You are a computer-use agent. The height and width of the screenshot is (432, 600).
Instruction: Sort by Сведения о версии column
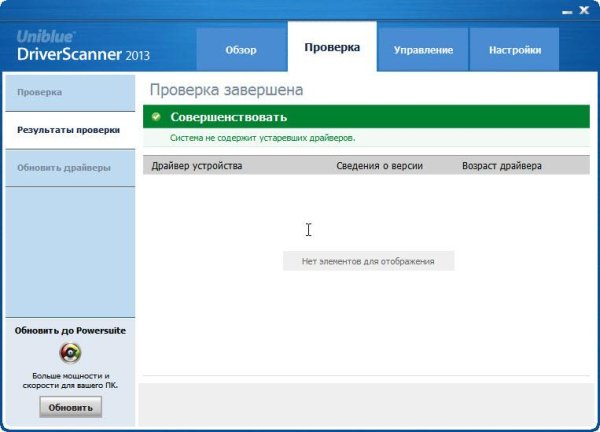(380, 166)
